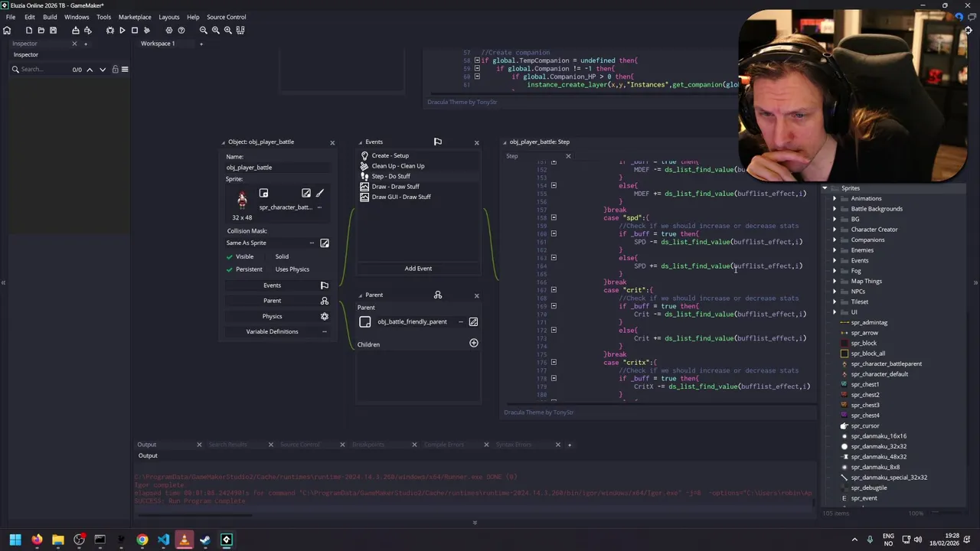Viewport: 980px width, 551px height.
Task: Start the Debug bug icon
Action: click(x=110, y=30)
